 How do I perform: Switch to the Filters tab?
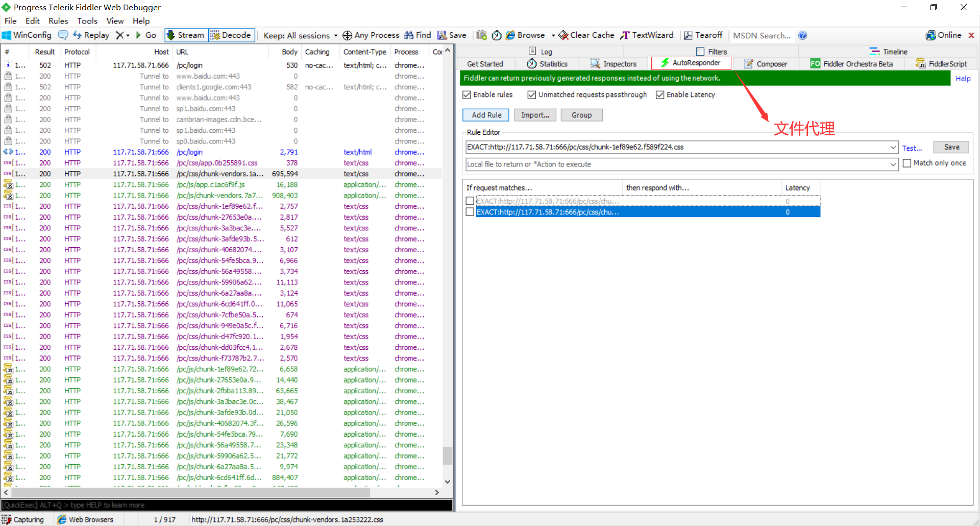tap(712, 52)
